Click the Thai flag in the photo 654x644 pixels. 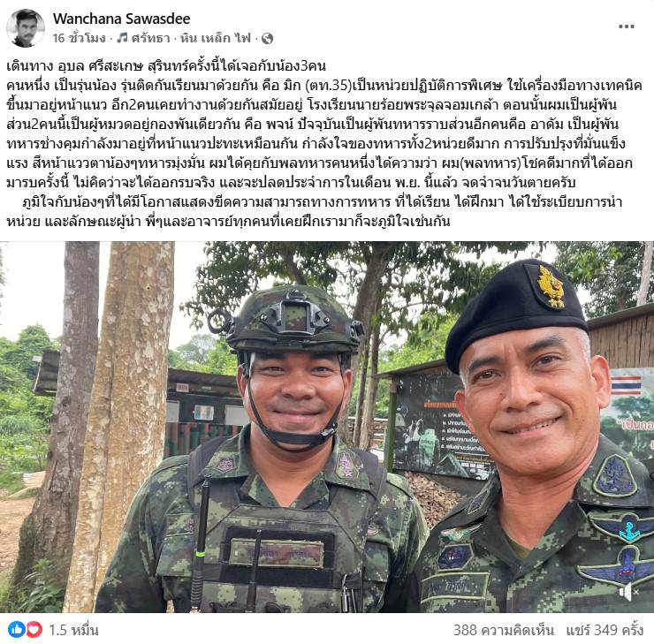coord(627,385)
